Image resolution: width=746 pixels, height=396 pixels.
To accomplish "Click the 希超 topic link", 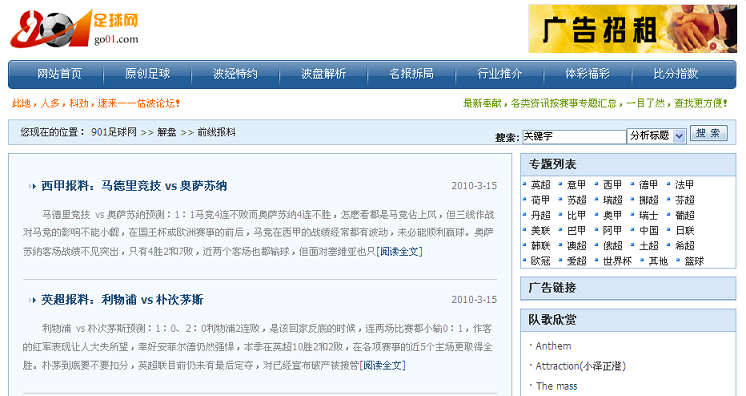I will click(x=685, y=246).
